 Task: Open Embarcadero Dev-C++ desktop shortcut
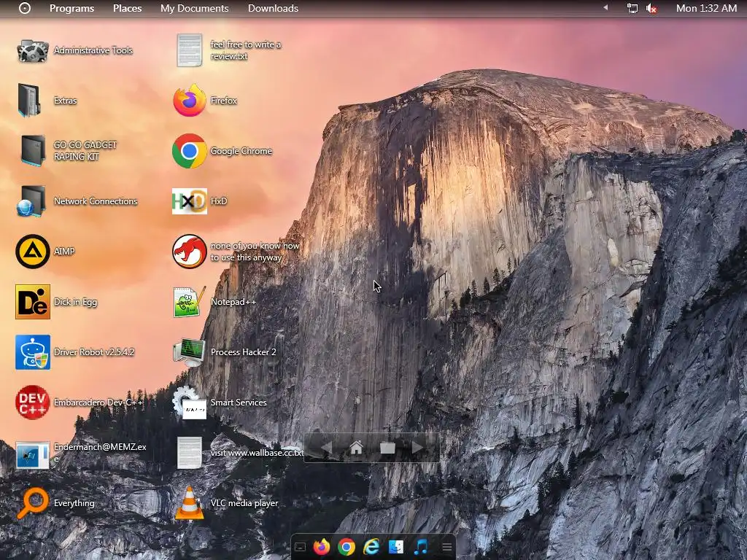pos(32,402)
